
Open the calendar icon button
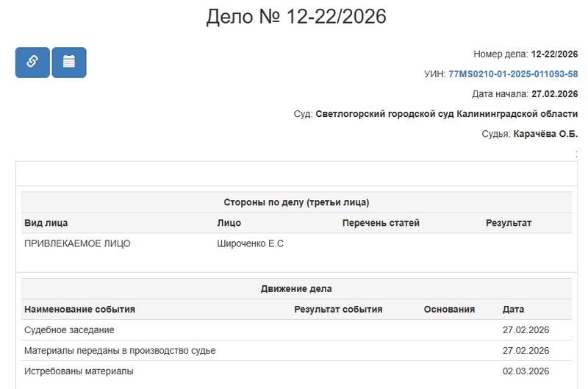pyautogui.click(x=69, y=62)
